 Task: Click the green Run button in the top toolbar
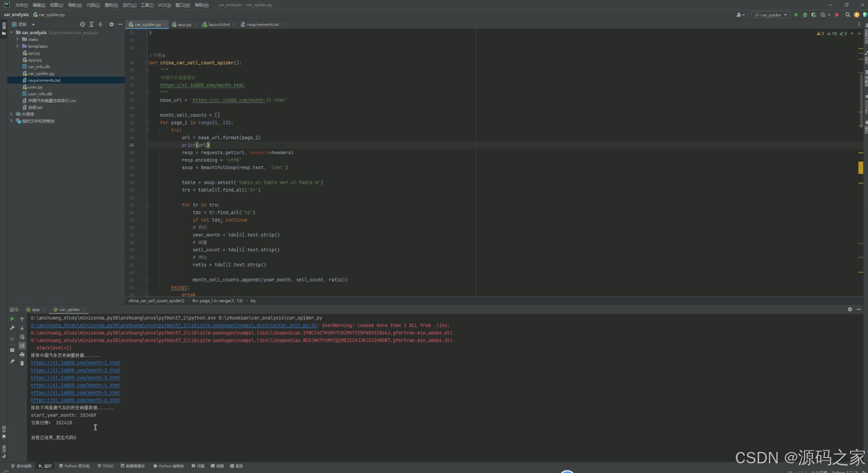pyautogui.click(x=796, y=15)
